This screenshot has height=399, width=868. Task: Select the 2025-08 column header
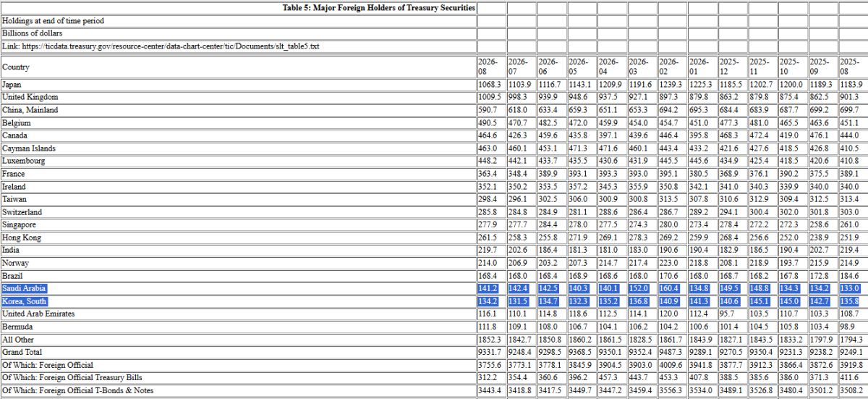tap(854, 67)
